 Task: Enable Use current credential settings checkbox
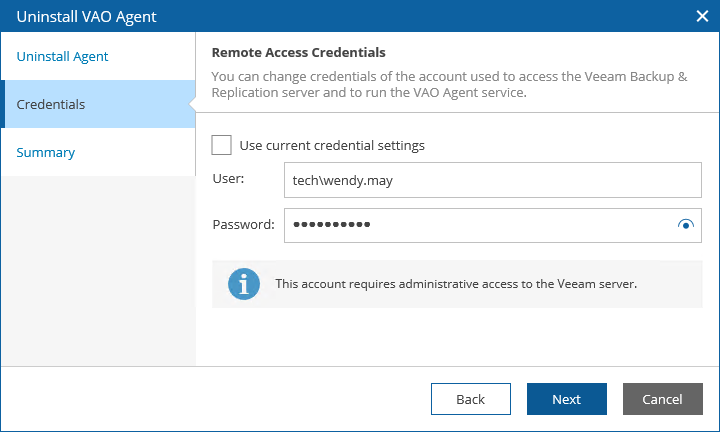pyautogui.click(x=222, y=145)
